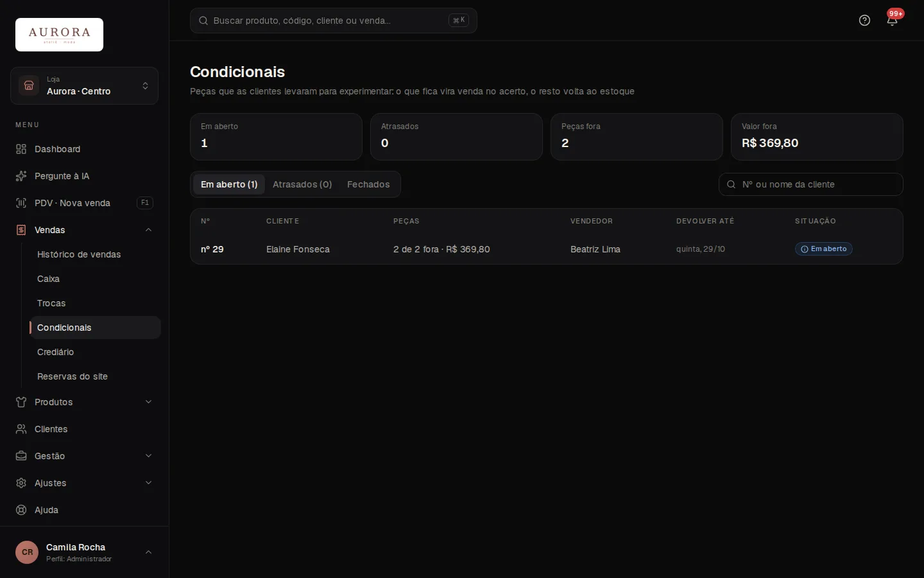This screenshot has width=924, height=578.
Task: Click the store icon beside Aurora · Centro
Action: (29, 85)
